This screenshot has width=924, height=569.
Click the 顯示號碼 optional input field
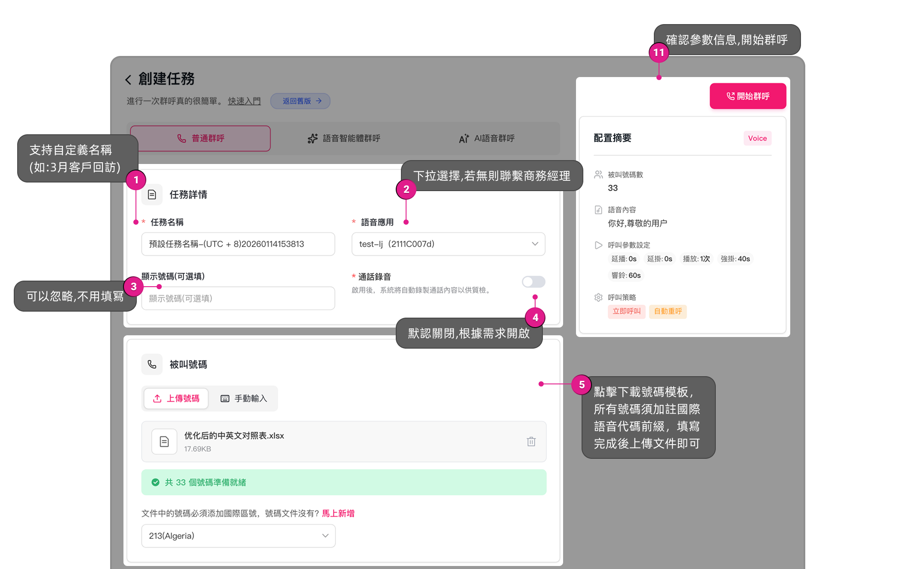click(x=238, y=298)
